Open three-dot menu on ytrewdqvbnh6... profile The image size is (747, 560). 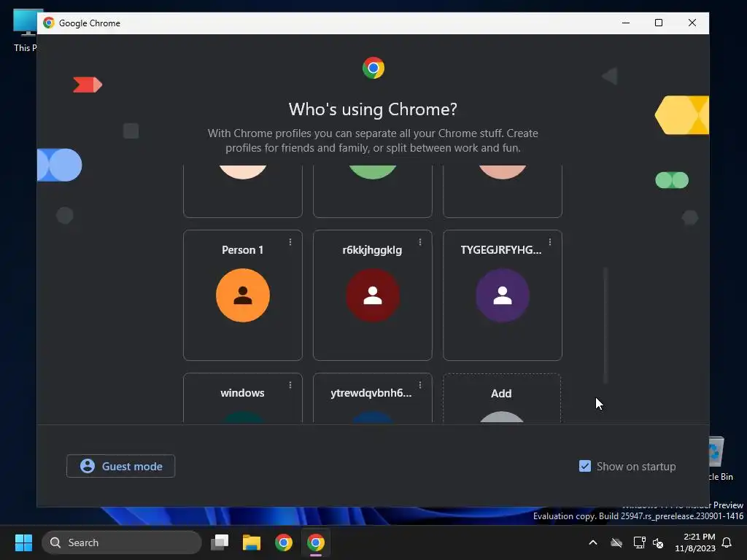pos(419,385)
